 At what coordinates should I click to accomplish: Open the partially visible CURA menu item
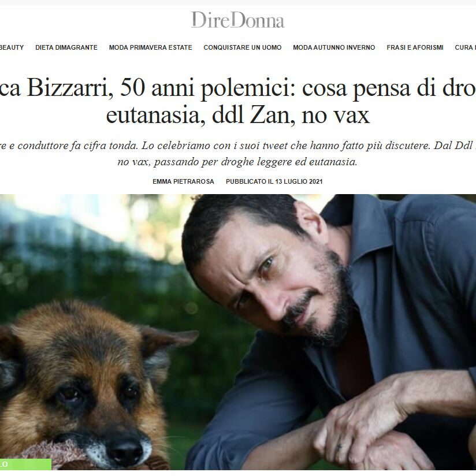pos(465,47)
